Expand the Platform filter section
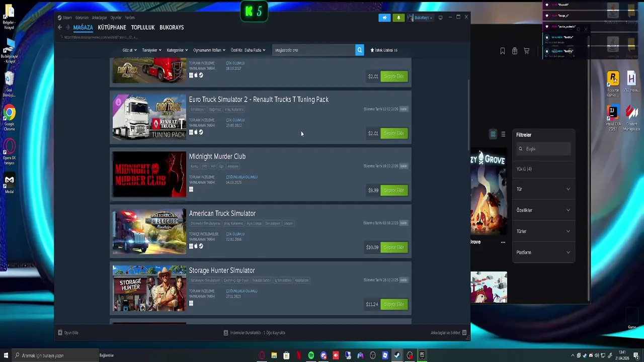Screen dimensions: 644x362 click(543, 252)
